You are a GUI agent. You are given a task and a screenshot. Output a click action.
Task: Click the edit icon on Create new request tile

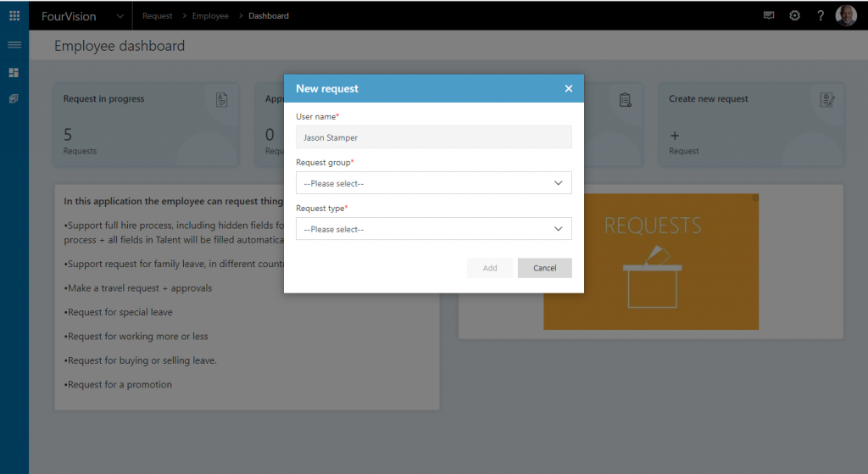click(827, 100)
